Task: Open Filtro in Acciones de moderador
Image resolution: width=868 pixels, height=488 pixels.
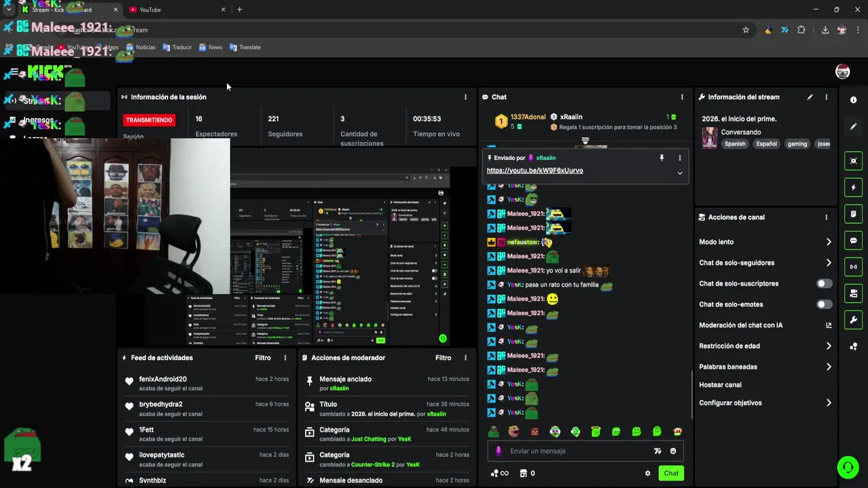Action: [443, 358]
